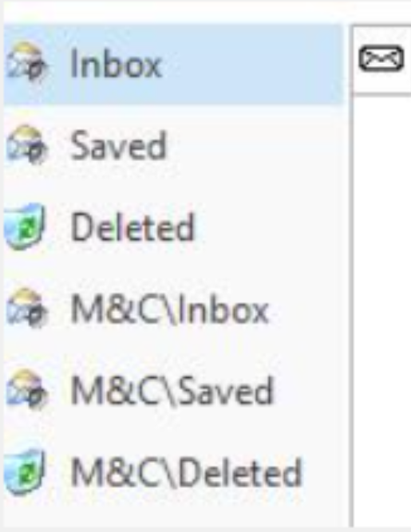Open the Saved folder
Viewport: 411px width, 532px height.
[118, 146]
